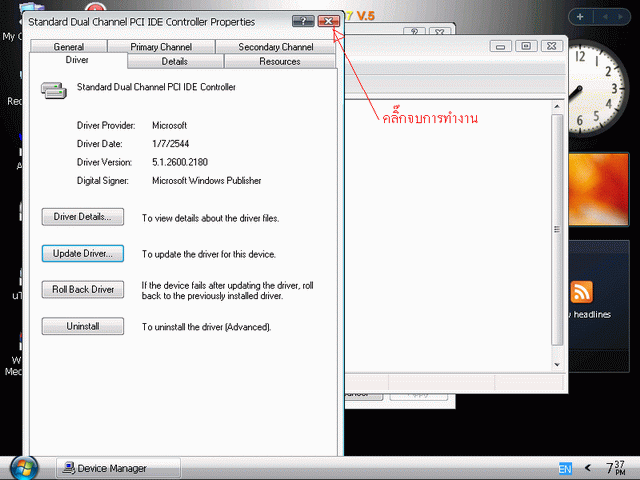Click the slideshow picture gadget

(599, 189)
